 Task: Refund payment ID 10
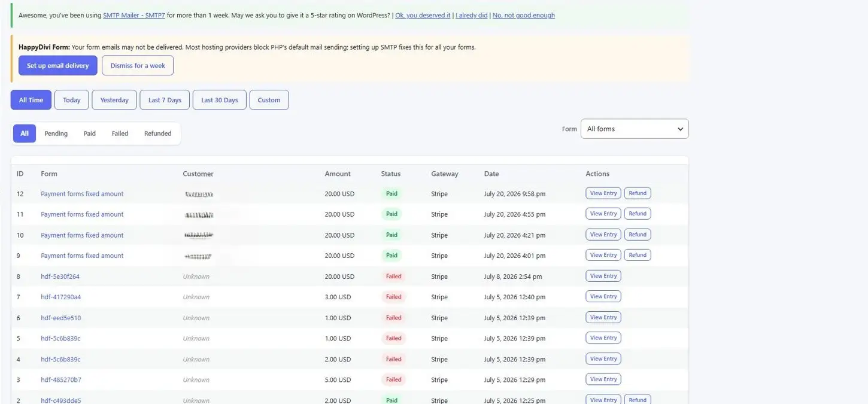tap(638, 235)
